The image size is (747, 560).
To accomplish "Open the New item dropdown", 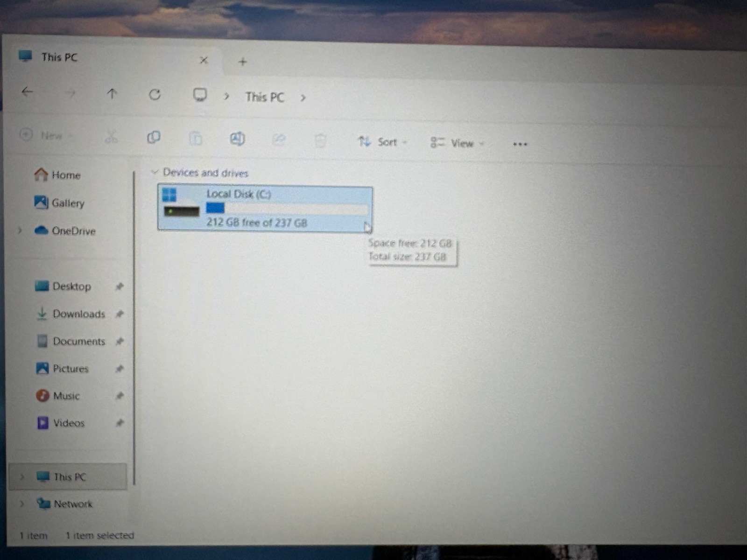I will pos(47,135).
